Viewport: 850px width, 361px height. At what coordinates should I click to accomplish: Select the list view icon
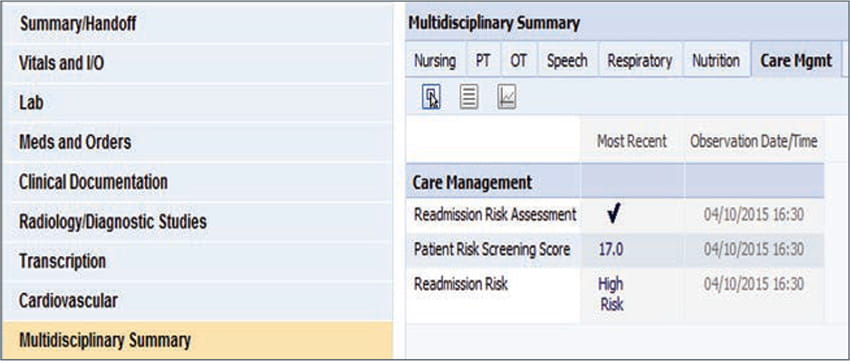coord(468,98)
